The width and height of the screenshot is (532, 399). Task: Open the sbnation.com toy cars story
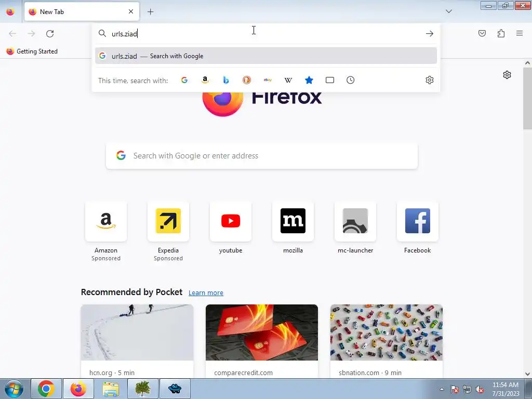point(387,341)
